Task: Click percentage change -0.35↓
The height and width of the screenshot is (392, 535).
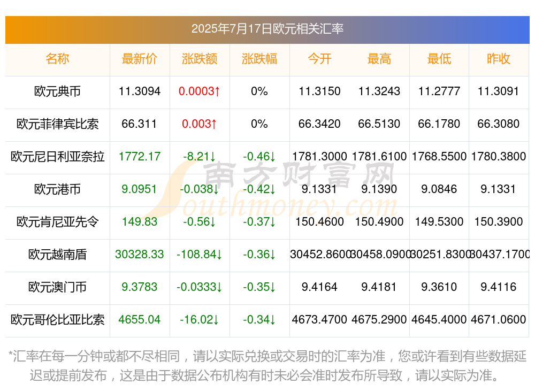Action: pyautogui.click(x=259, y=287)
